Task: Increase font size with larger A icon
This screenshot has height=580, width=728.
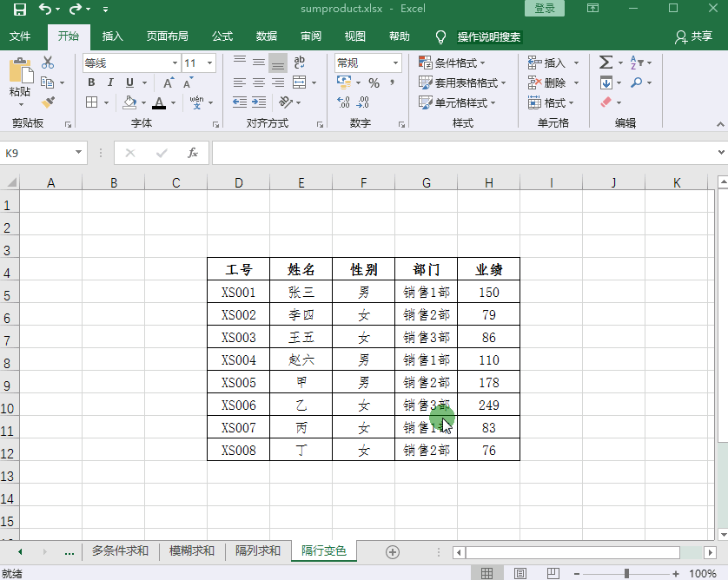Action: point(169,83)
